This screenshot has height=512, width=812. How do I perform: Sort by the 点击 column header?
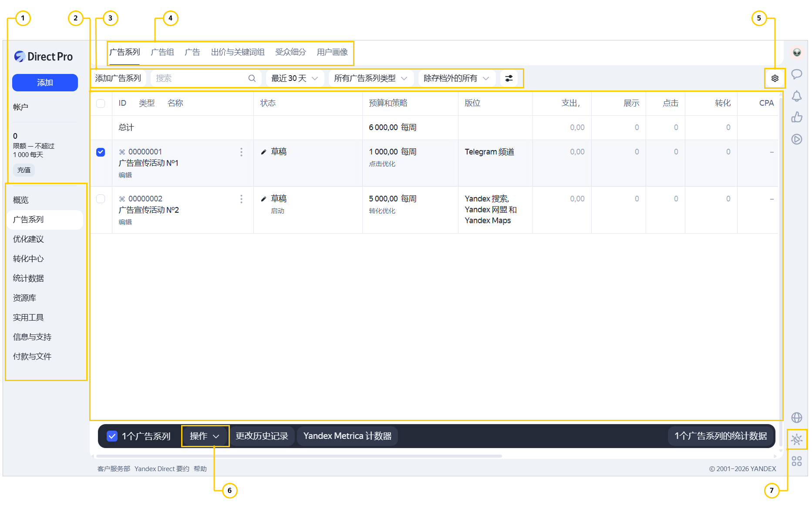tap(670, 103)
